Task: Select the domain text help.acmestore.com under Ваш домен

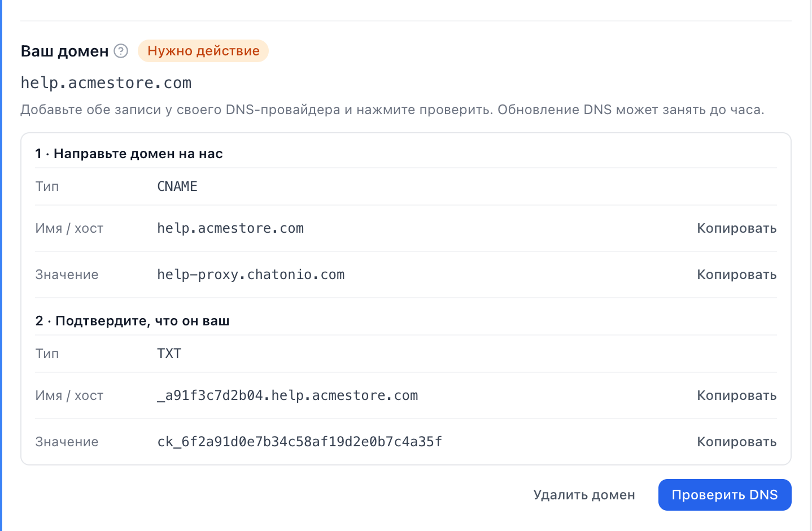Action: 106,83
